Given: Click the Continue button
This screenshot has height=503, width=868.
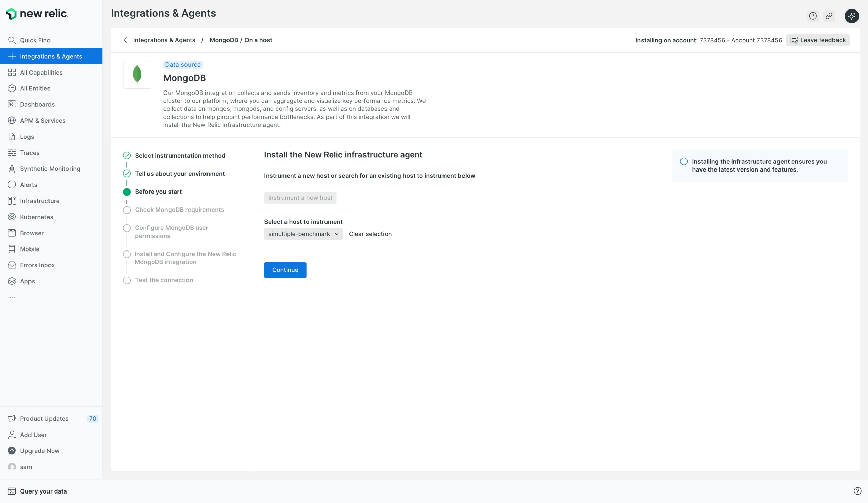Looking at the screenshot, I should coord(285,270).
